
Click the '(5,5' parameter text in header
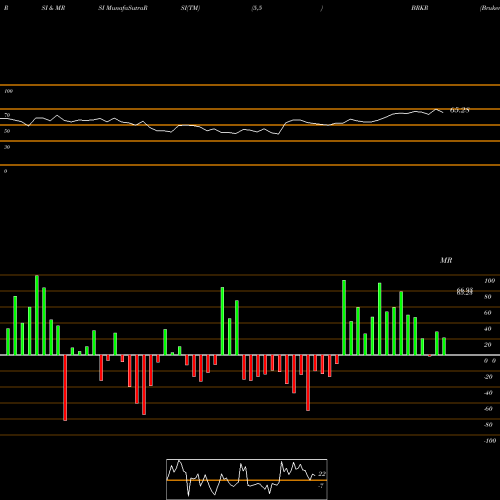(x=257, y=8)
